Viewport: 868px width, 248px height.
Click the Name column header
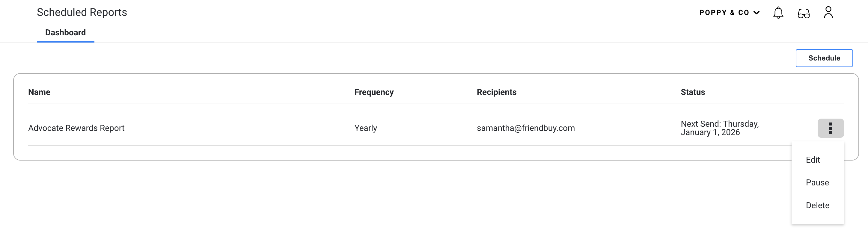(39, 92)
